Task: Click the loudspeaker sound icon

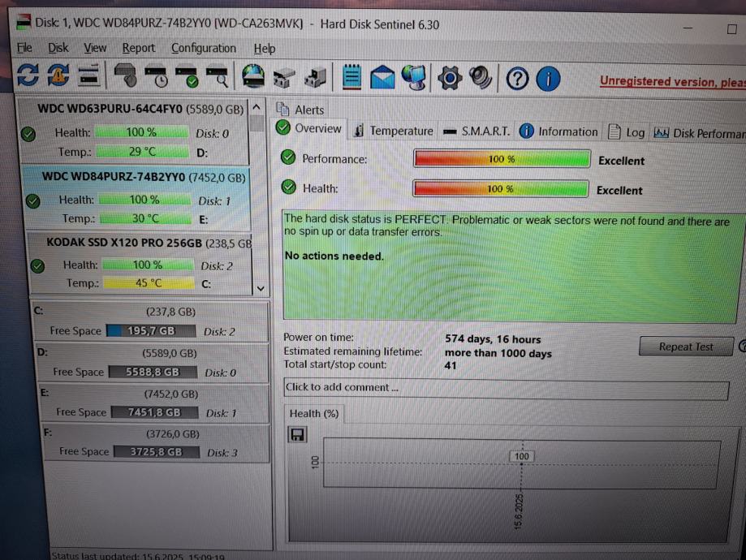Action: point(481,78)
